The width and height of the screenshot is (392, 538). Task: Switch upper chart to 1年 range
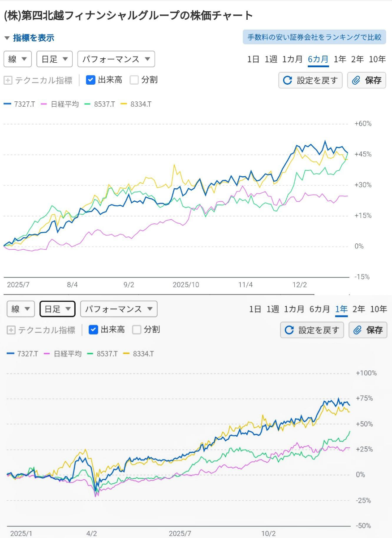pyautogui.click(x=340, y=59)
